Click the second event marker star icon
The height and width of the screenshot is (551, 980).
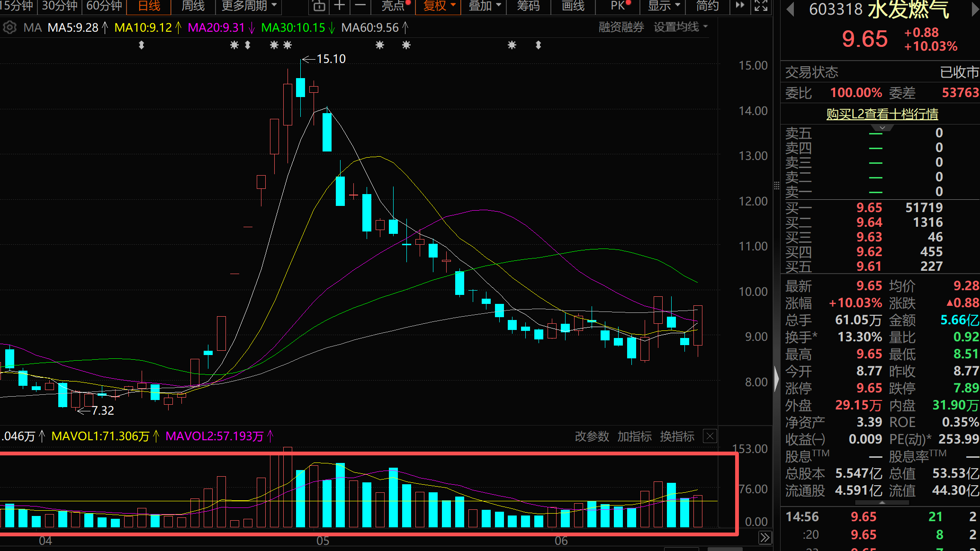click(234, 45)
